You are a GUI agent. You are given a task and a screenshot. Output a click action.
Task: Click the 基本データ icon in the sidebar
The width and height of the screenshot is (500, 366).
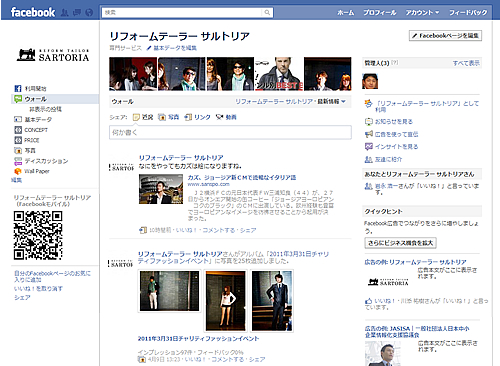pos(18,119)
